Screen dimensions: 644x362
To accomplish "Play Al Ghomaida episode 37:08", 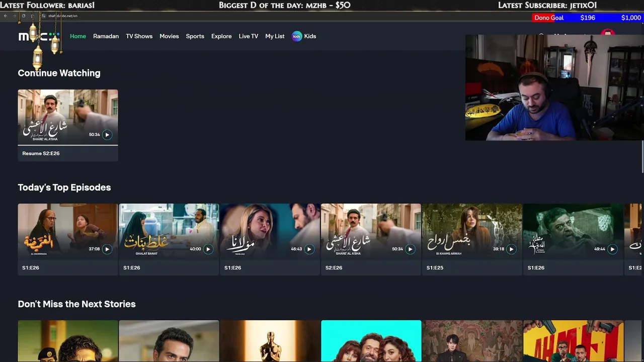I will point(107,249).
